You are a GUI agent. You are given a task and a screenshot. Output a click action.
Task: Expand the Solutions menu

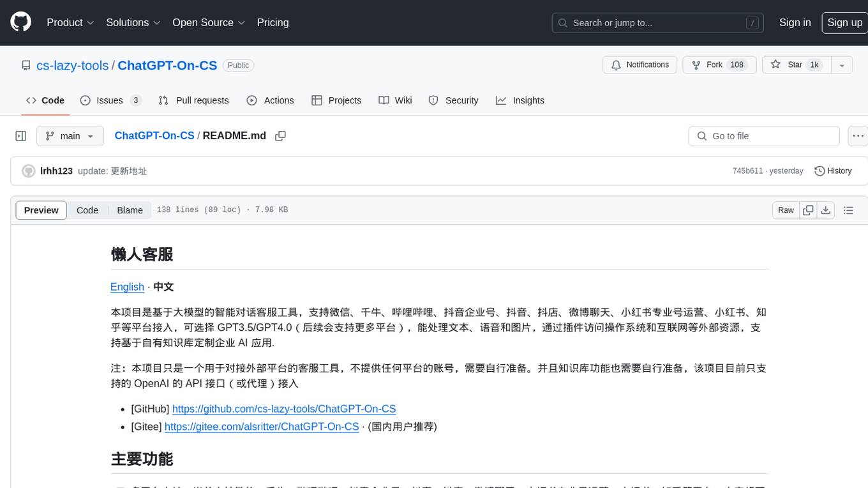point(133,22)
